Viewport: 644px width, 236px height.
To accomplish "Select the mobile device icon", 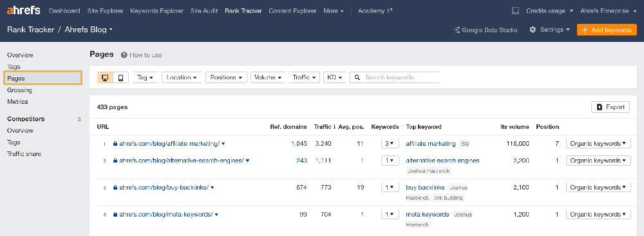I will point(121,77).
